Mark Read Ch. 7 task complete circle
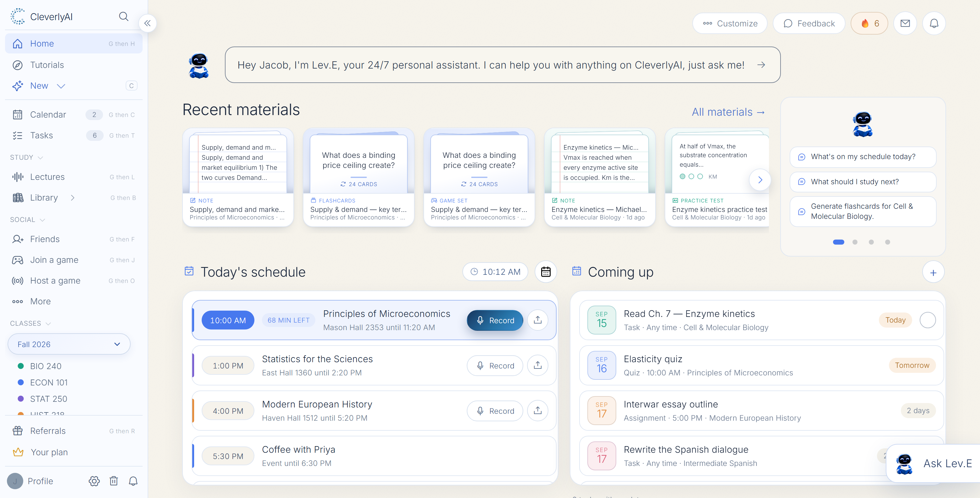 tap(927, 320)
